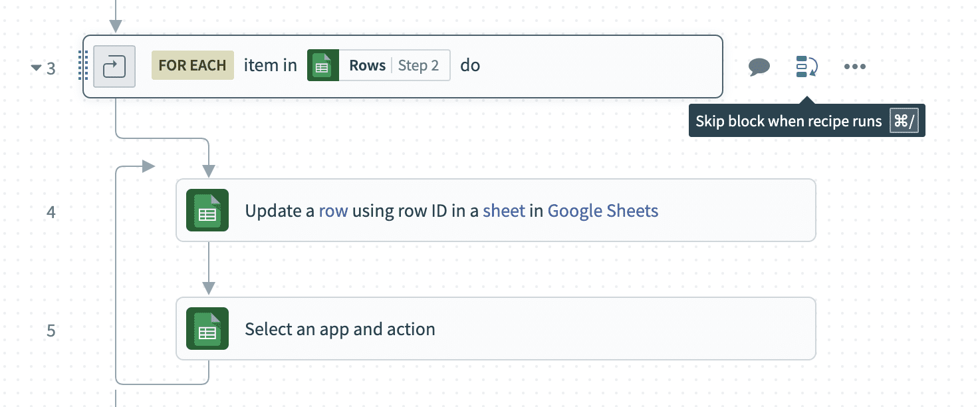Collapse step 3 using the triangle arrow
980x407 pixels.
coord(36,67)
